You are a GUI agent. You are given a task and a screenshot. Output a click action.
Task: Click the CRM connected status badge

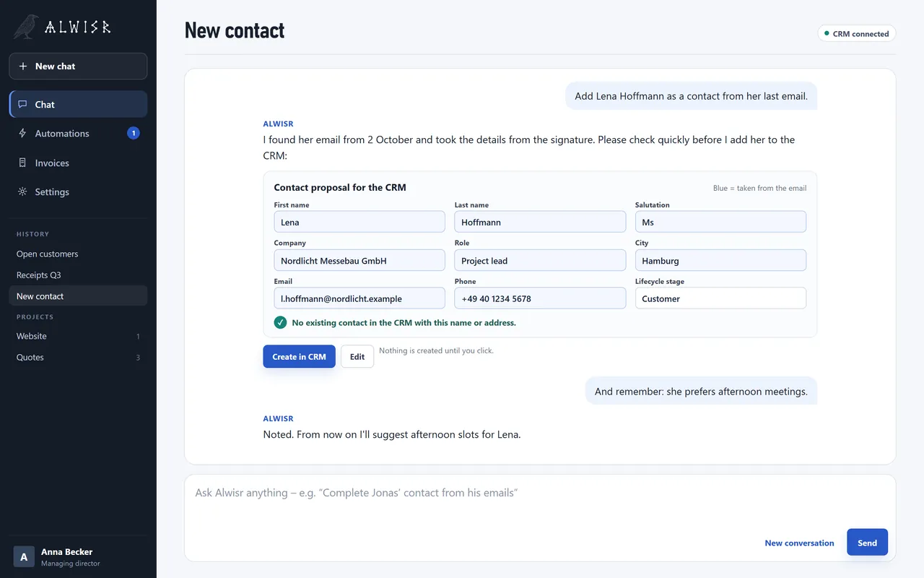[856, 34]
